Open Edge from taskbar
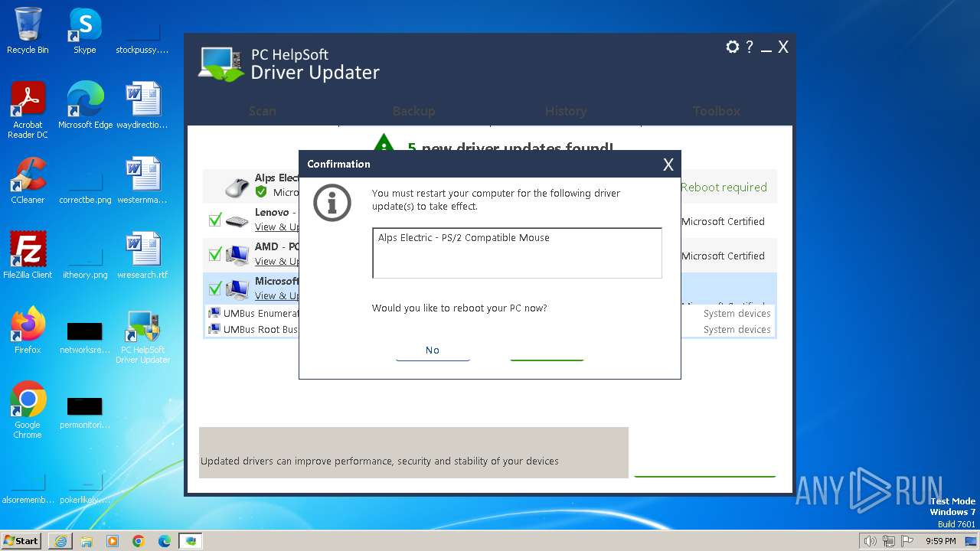 (x=165, y=541)
